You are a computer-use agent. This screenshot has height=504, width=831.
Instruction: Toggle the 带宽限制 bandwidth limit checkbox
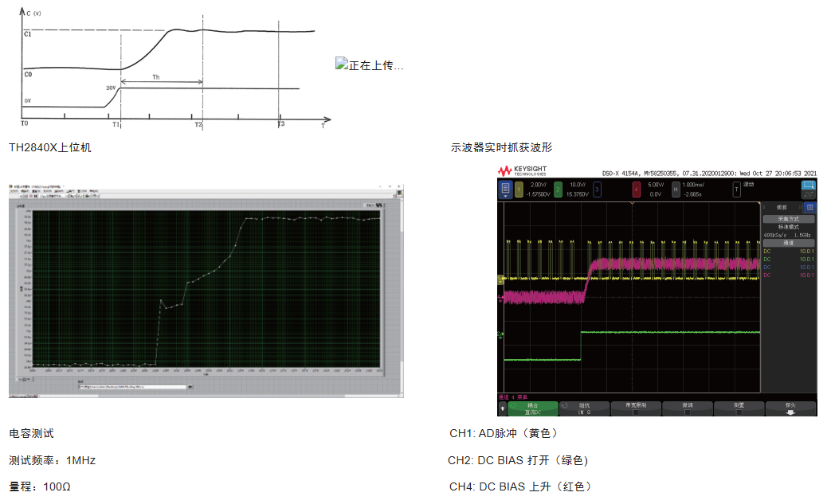(636, 412)
